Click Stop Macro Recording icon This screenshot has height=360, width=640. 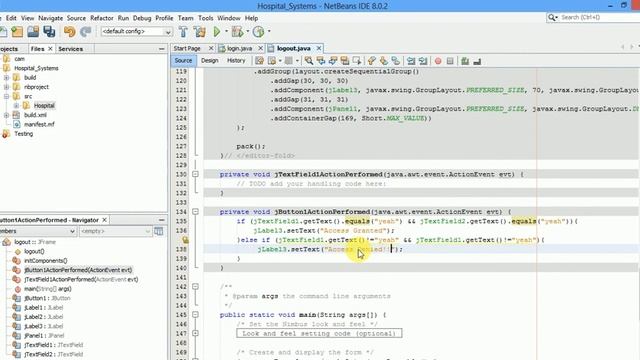[x=450, y=61]
